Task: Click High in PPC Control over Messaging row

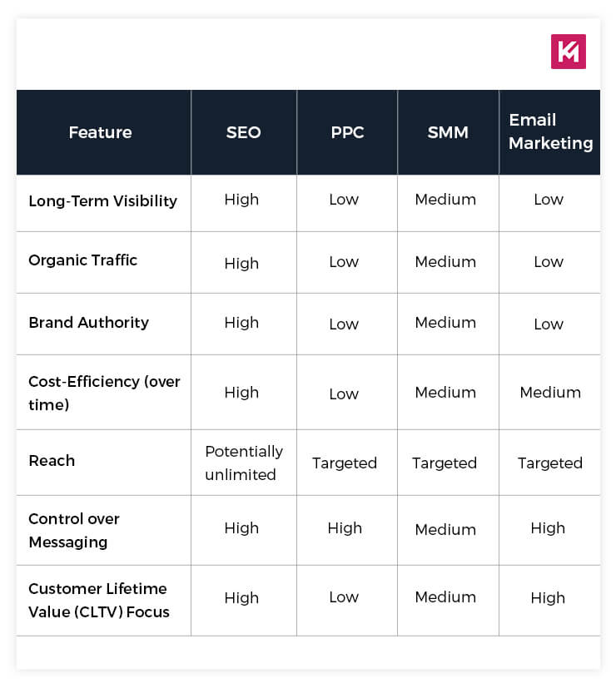Action: point(345,528)
